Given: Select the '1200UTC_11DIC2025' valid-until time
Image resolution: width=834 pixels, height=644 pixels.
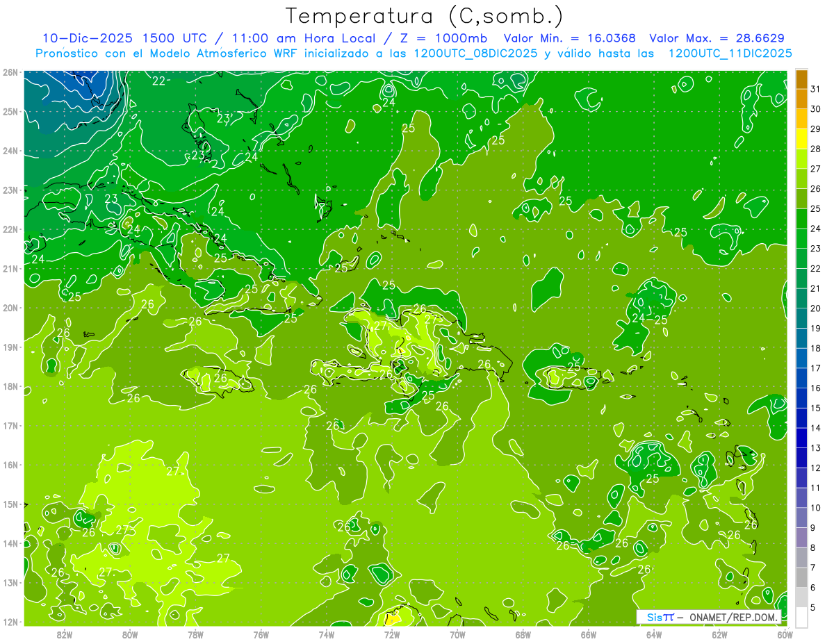Looking at the screenshot, I should tap(730, 53).
